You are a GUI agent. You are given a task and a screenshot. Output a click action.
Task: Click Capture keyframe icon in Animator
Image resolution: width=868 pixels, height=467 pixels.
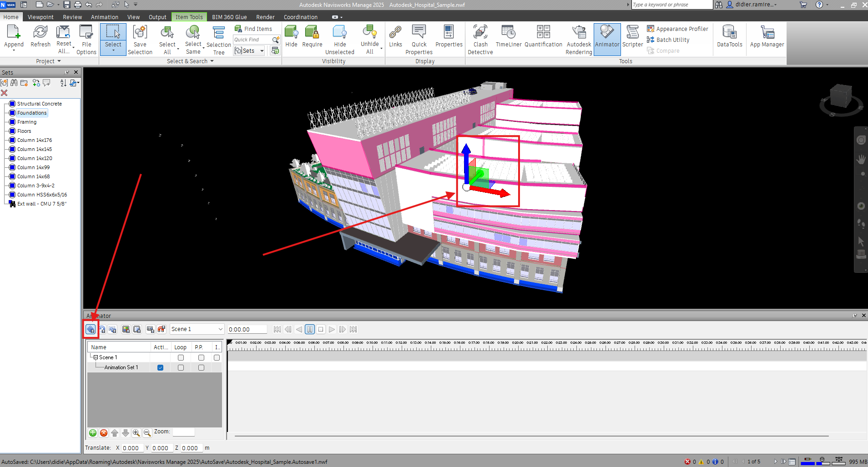[150, 329]
